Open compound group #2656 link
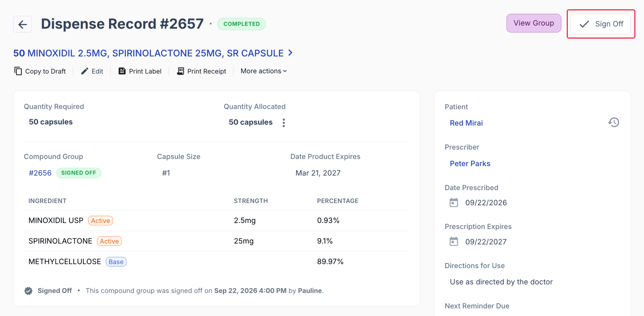The width and height of the screenshot is (644, 316). point(40,173)
